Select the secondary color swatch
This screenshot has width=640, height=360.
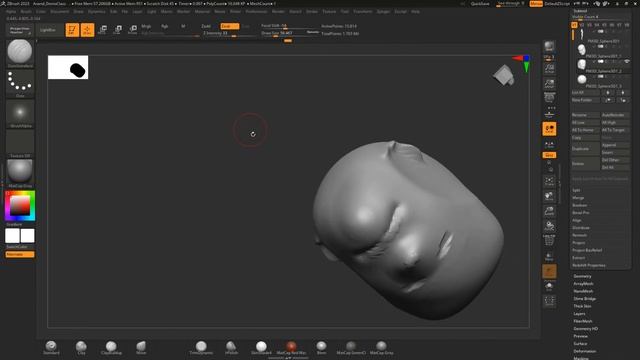(12, 236)
